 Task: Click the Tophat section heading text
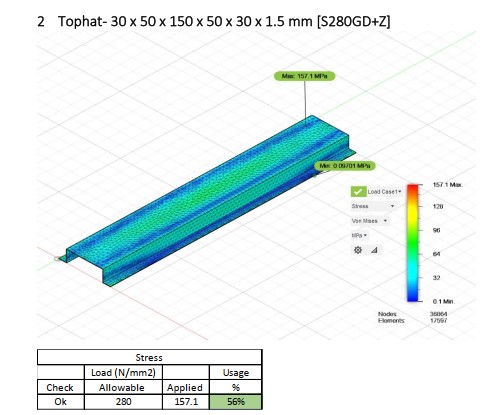pos(224,22)
